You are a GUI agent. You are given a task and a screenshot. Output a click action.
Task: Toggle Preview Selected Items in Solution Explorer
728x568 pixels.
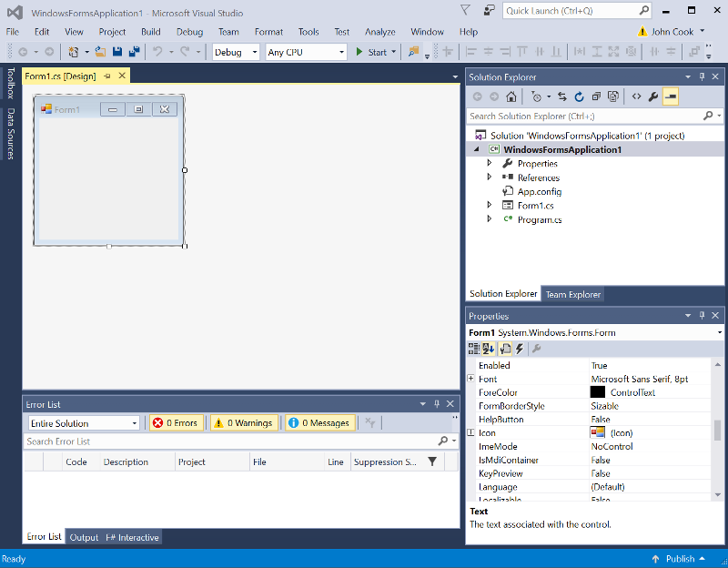click(x=671, y=96)
